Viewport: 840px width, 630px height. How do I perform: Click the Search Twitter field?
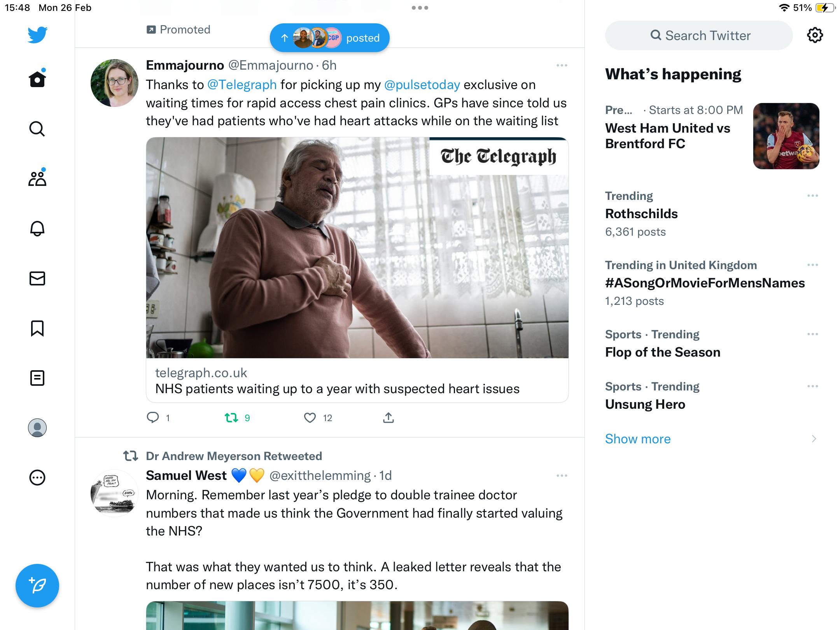click(x=699, y=35)
